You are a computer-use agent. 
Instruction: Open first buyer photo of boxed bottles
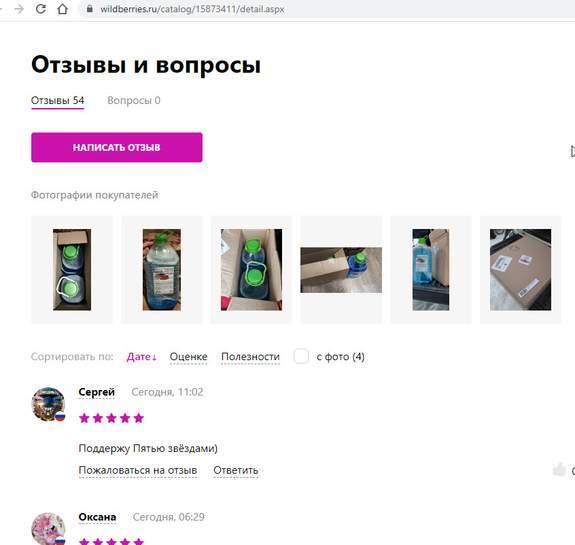tap(72, 270)
